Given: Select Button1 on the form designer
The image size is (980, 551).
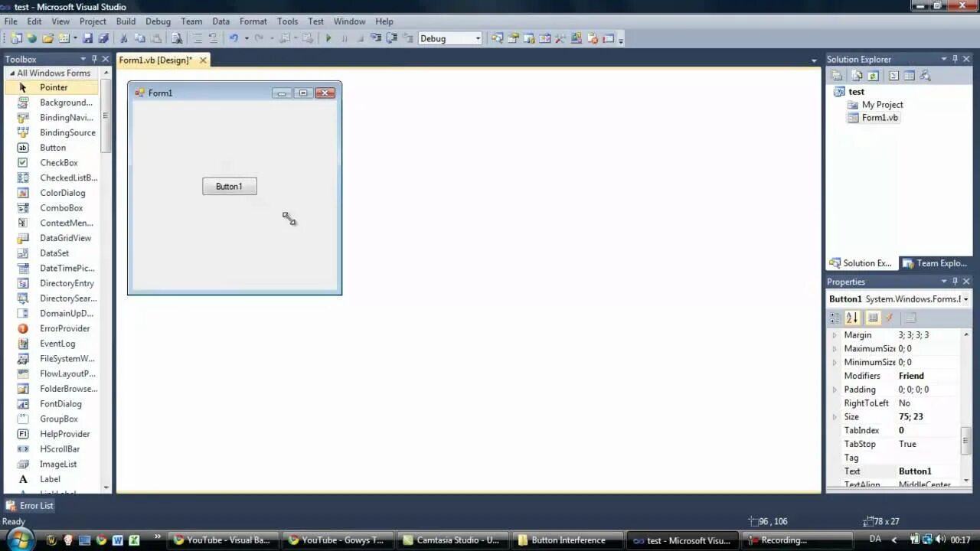Looking at the screenshot, I should click(230, 186).
